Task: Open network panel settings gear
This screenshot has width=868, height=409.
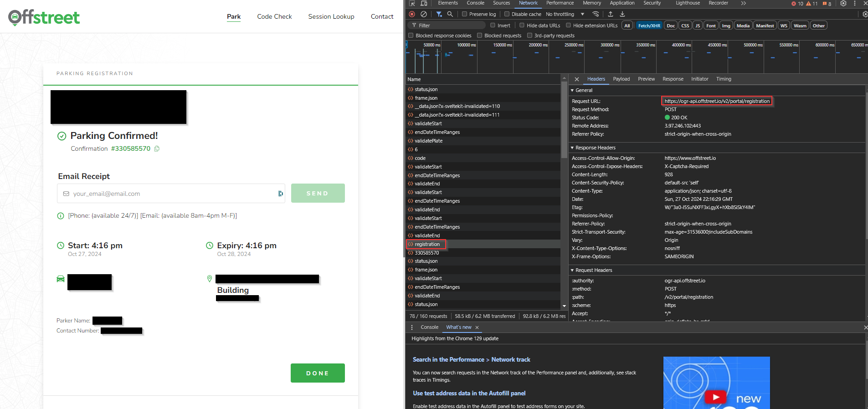Action: pyautogui.click(x=865, y=14)
